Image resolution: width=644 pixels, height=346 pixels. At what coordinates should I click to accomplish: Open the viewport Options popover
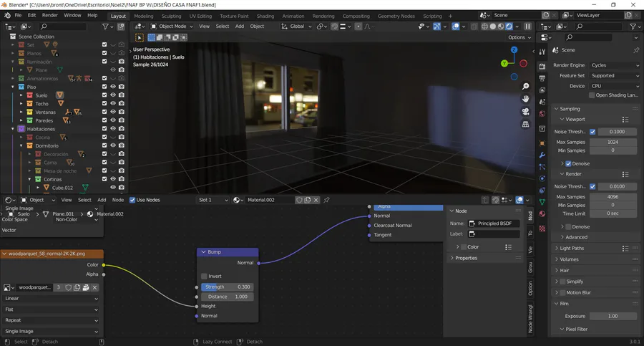[519, 37]
